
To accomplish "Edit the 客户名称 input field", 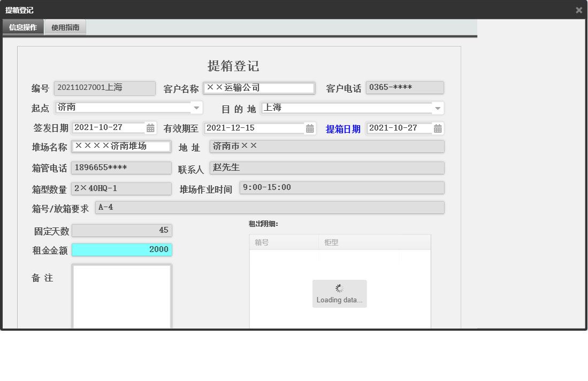I will [258, 88].
